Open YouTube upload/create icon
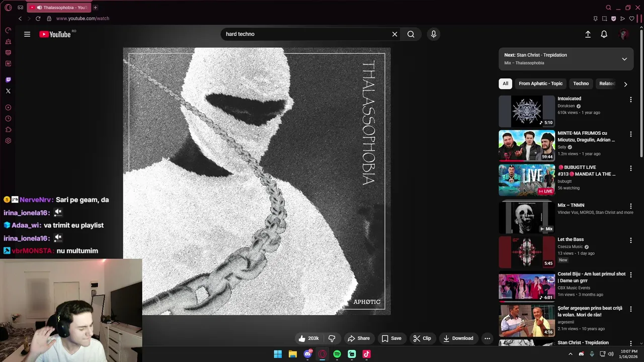 point(588,34)
